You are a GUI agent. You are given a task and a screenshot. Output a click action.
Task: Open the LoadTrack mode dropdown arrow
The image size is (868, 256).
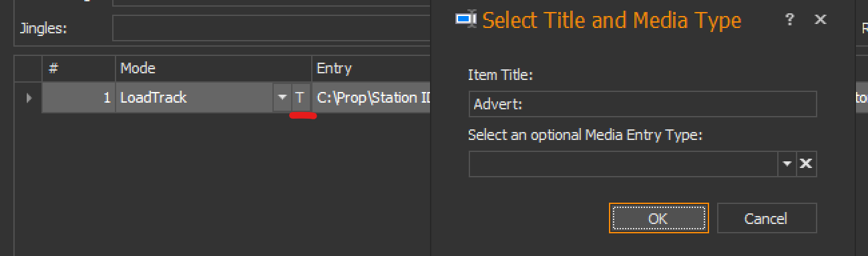[x=281, y=98]
